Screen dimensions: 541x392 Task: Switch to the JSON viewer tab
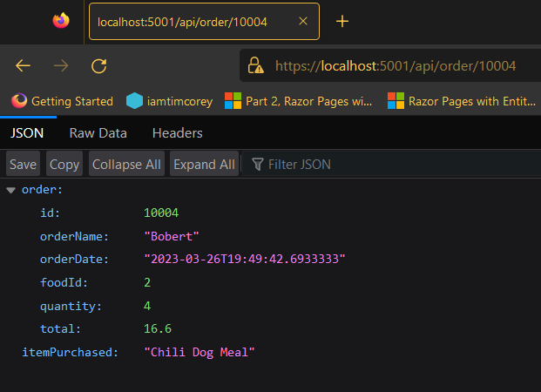[x=27, y=133]
